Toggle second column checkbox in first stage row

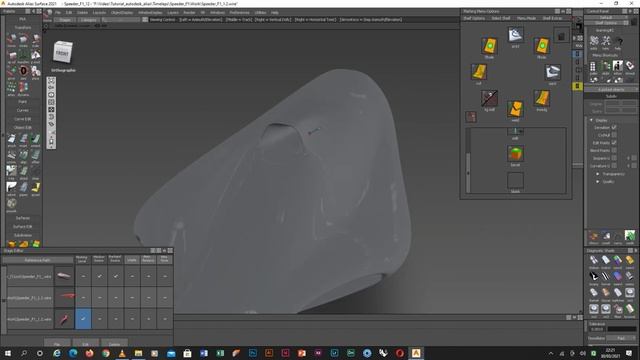tap(99, 276)
